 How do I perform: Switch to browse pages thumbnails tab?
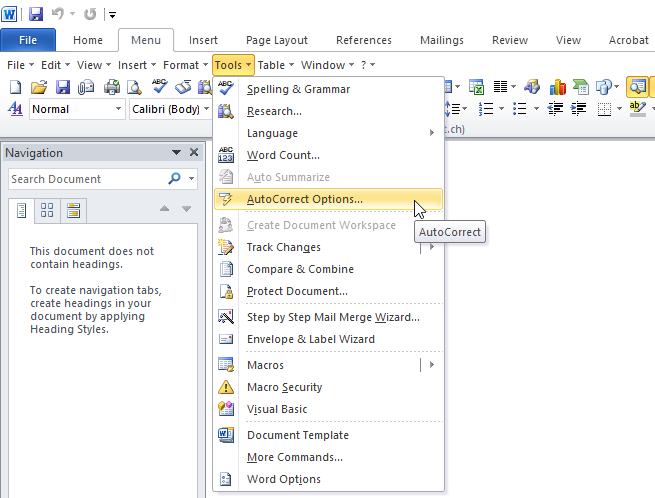(x=47, y=210)
